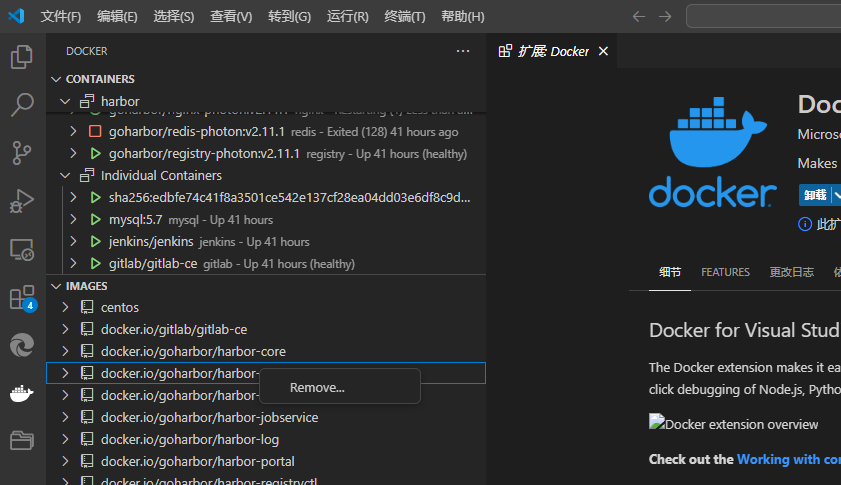Click running icon of mysql:5.7 container
Viewport: 841px width, 485px height.
(95, 219)
